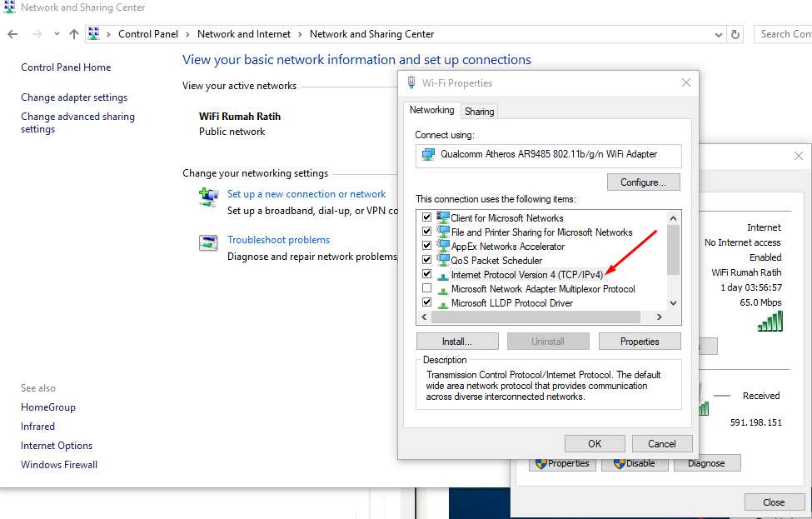The image size is (812, 519).
Task: Click the vertical scrollbar thumb in items list
Action: [673, 250]
